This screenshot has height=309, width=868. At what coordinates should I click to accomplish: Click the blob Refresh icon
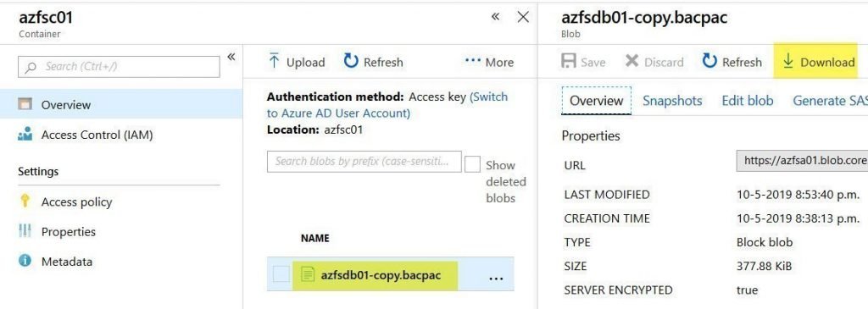(709, 61)
